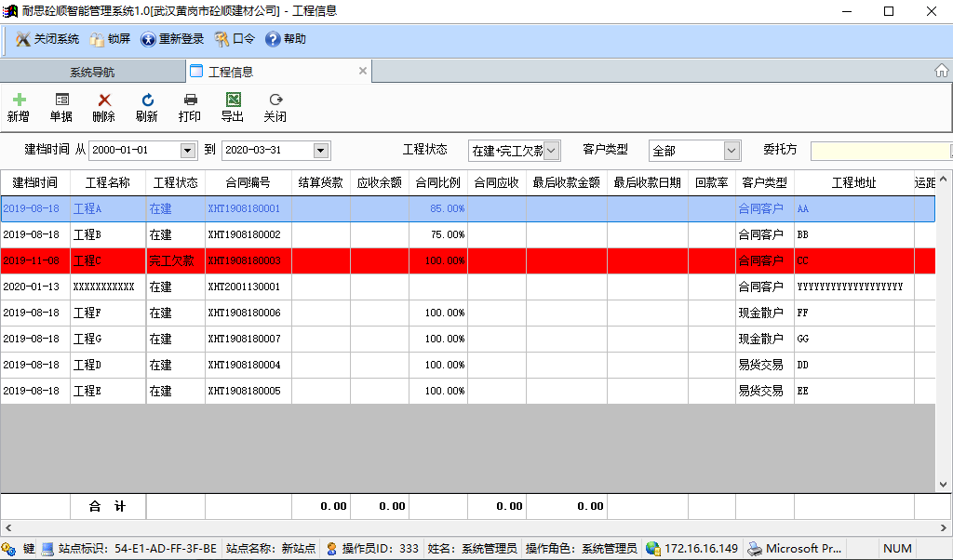The image size is (953, 560).
Task: Click the 合同编号 column header
Action: [x=248, y=182]
